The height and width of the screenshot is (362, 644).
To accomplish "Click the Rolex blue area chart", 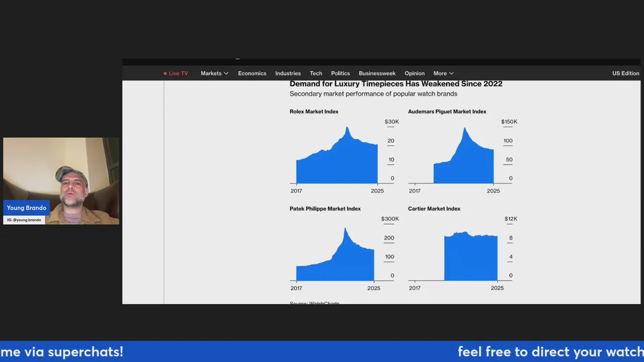I will click(337, 161).
